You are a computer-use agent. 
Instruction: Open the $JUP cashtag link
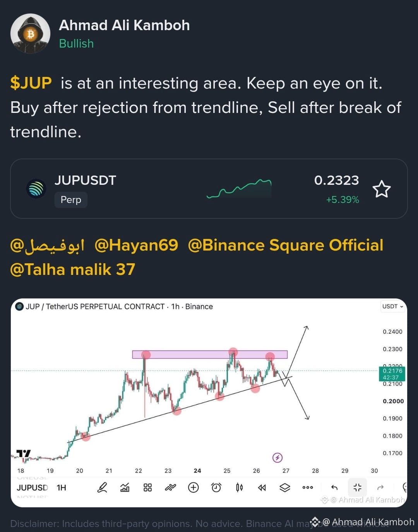point(31,83)
